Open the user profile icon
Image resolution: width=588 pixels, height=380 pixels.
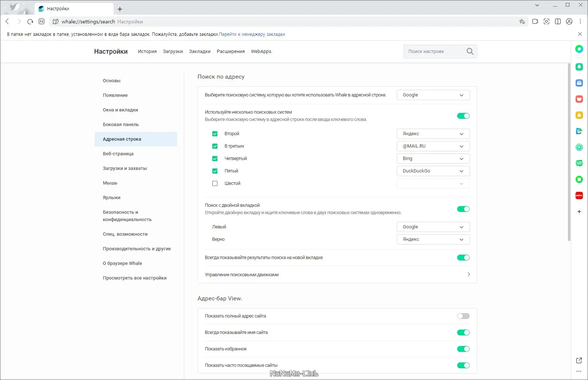coord(569,22)
